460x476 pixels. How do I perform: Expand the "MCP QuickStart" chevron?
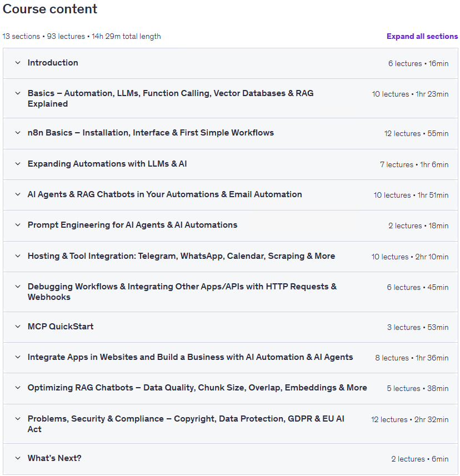(18, 327)
